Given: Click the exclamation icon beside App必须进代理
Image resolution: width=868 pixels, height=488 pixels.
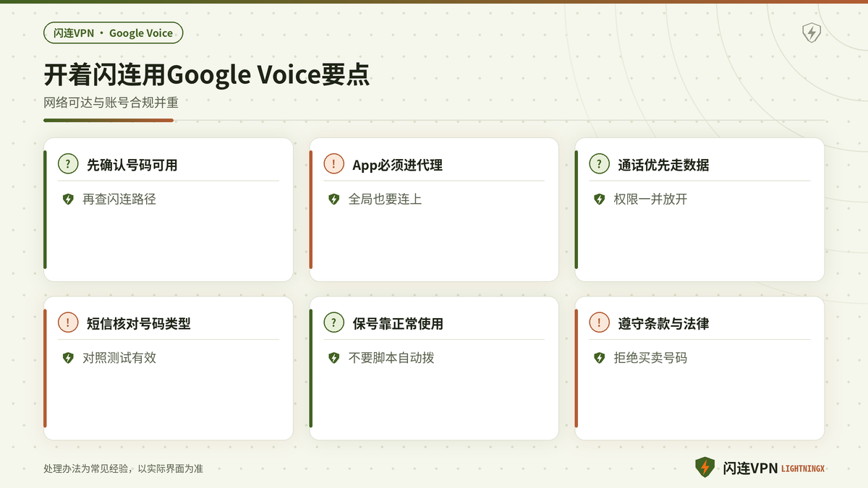Looking at the screenshot, I should [x=333, y=164].
